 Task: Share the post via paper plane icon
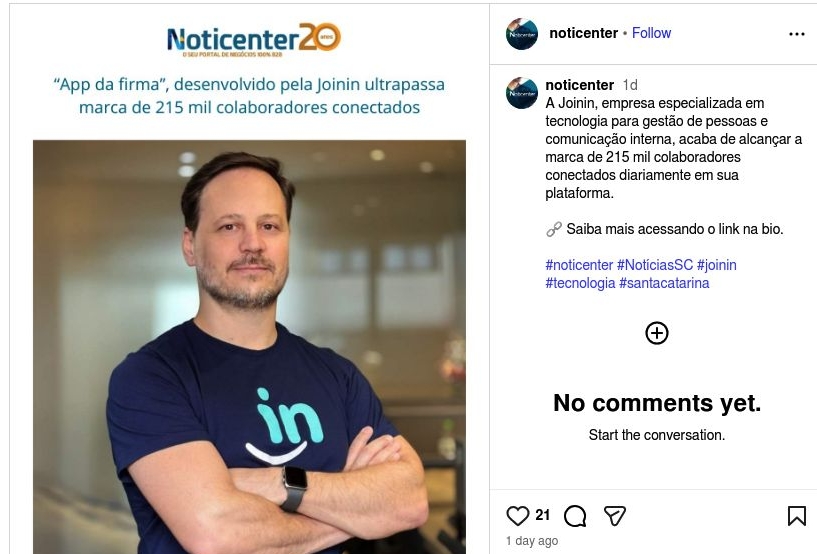coord(614,515)
